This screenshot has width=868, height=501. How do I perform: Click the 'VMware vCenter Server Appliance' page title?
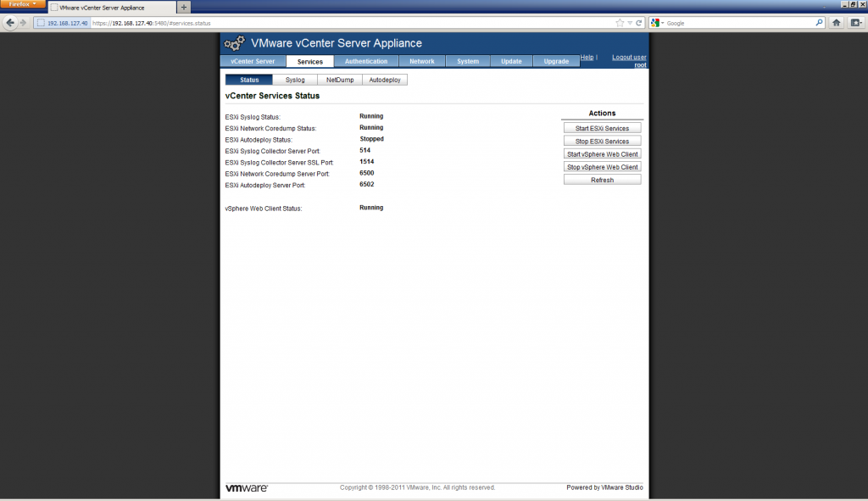coord(337,43)
